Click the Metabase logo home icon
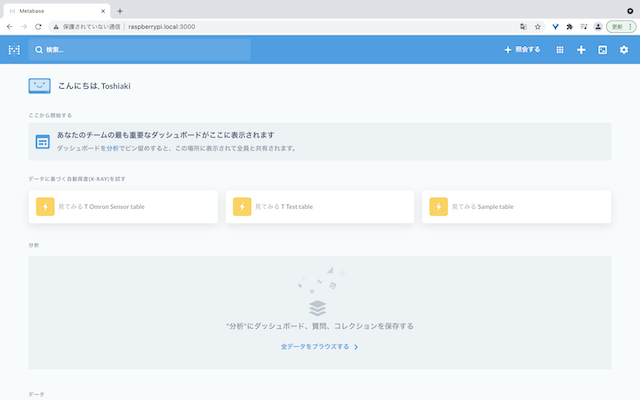Viewport: 640px width, 400px height. pos(14,50)
